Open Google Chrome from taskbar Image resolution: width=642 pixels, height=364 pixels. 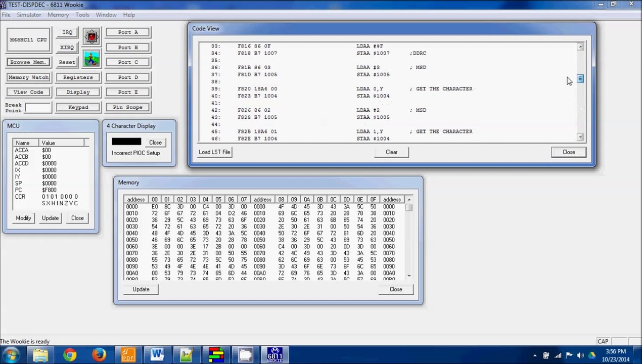[70, 355]
